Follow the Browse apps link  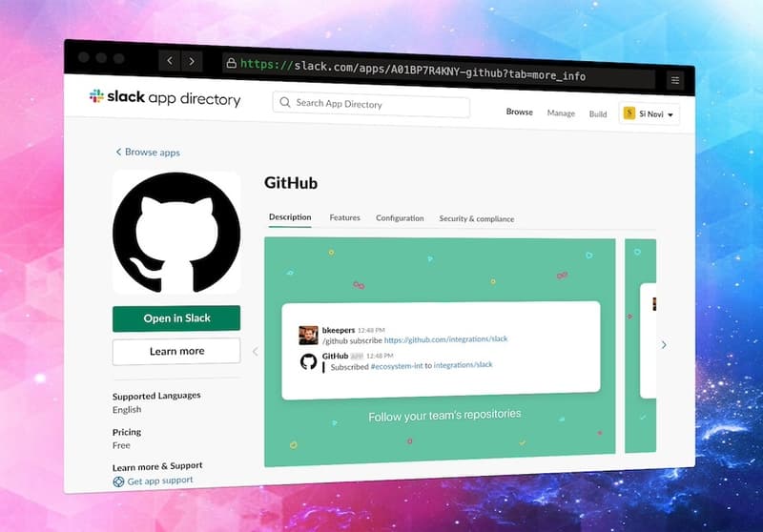(153, 153)
